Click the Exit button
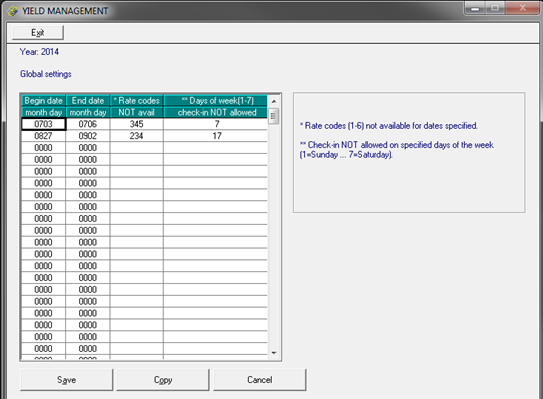 point(38,33)
